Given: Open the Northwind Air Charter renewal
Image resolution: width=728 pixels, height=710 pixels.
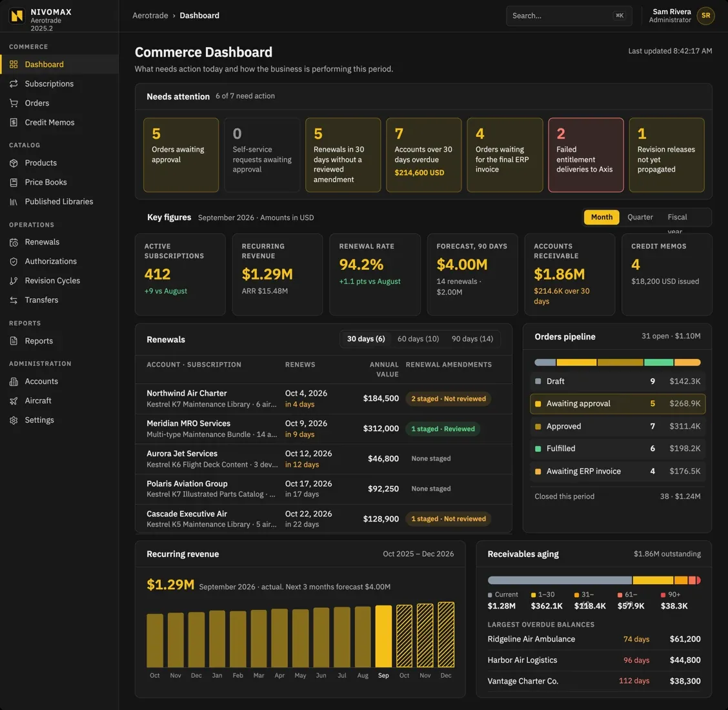Looking at the screenshot, I should 323,399.
